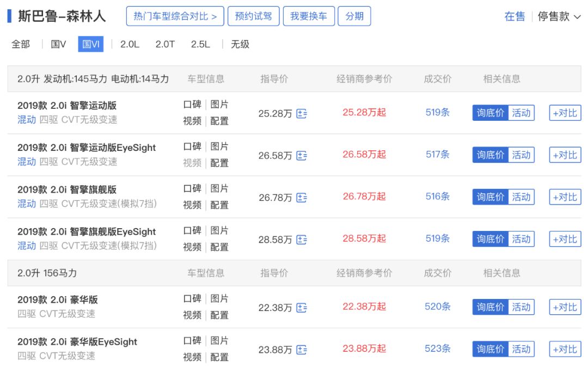Open 2019款 2.0i 智擎旗舰版 model link

coord(67,189)
